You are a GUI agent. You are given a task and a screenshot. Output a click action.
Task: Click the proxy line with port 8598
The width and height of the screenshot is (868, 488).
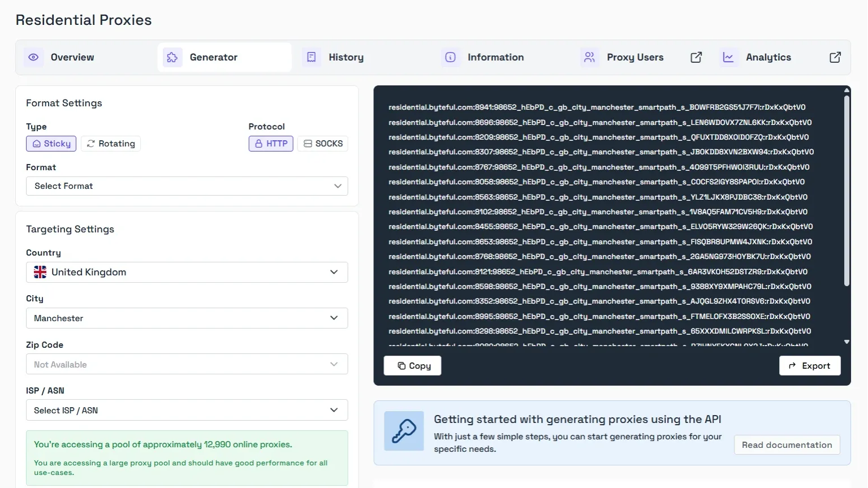pos(600,287)
